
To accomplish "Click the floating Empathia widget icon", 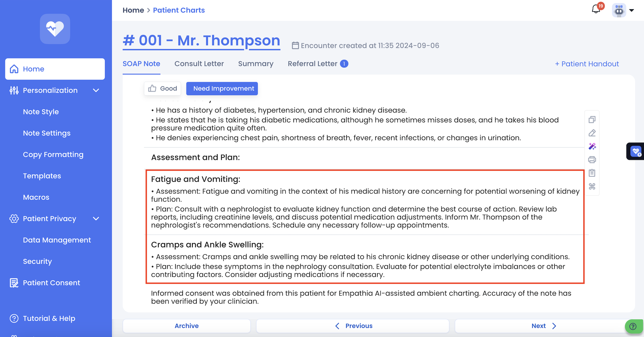I will point(636,151).
